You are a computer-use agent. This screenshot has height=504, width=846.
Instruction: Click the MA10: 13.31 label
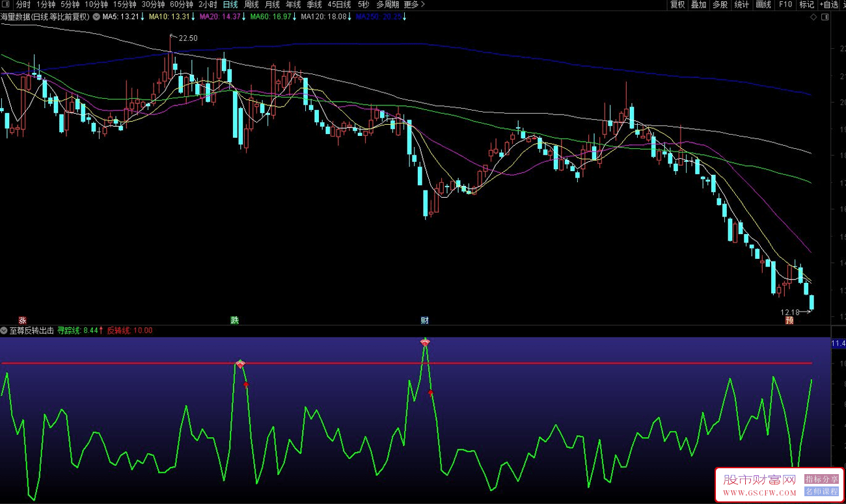point(169,17)
